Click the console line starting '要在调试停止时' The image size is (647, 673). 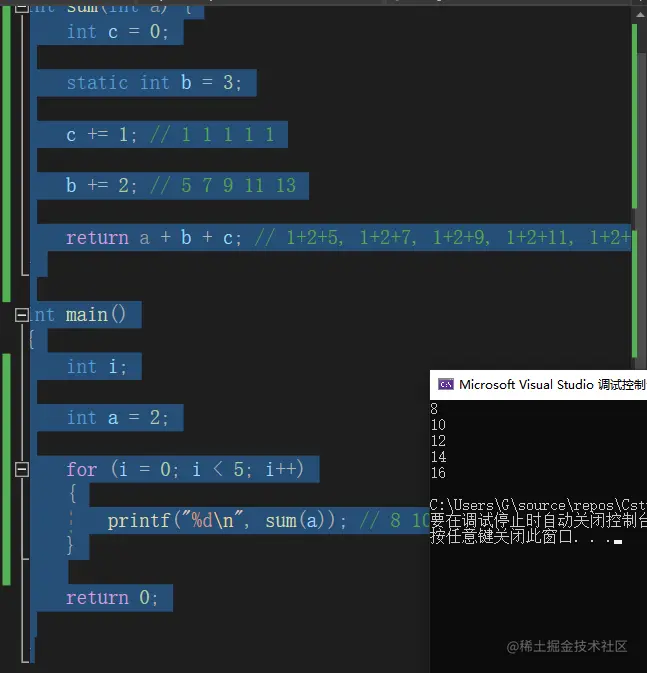(538, 521)
